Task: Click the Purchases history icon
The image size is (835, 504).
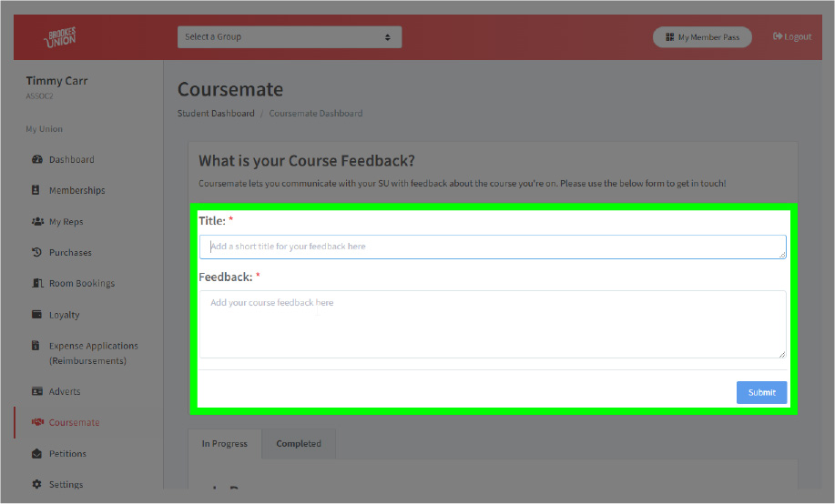Action: (x=37, y=253)
